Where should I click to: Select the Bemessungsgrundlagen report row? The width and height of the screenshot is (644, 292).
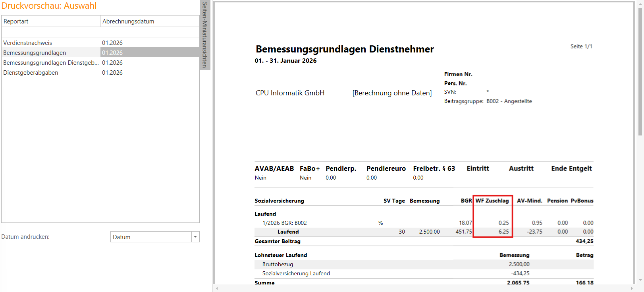point(100,52)
